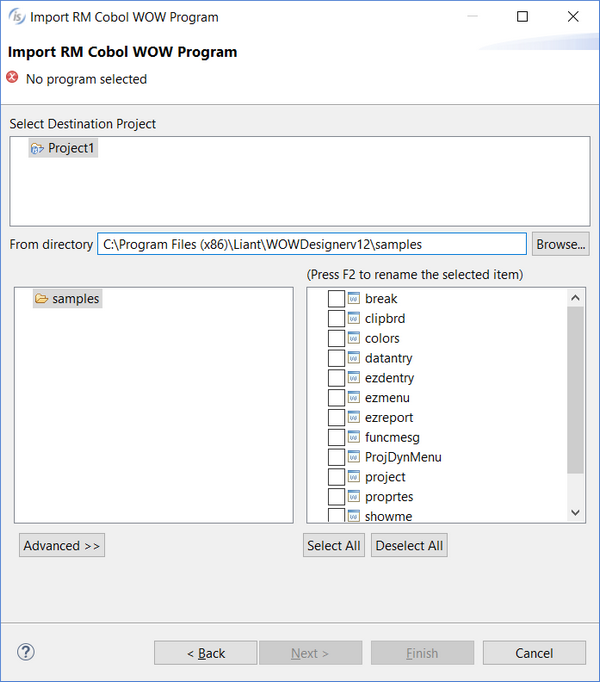Image resolution: width=600 pixels, height=682 pixels.
Task: Check the colors program checkbox
Action: coord(336,338)
